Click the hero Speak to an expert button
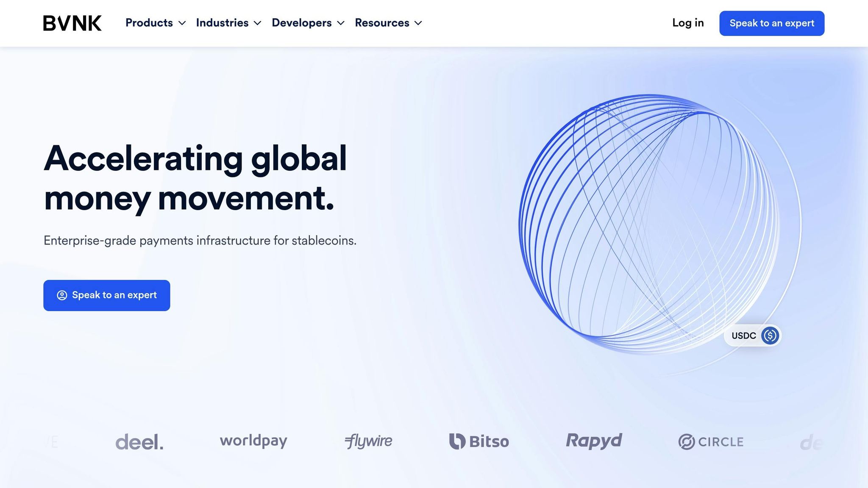 [x=107, y=295]
